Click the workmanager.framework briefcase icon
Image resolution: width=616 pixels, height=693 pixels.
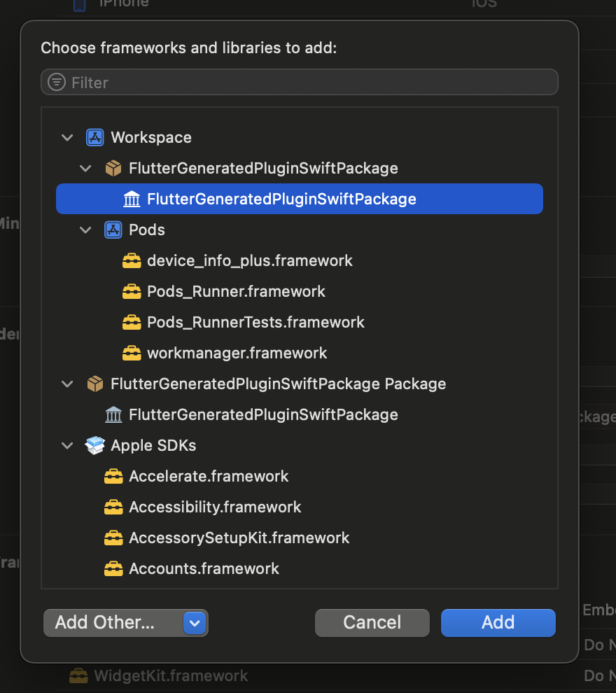pos(132,353)
